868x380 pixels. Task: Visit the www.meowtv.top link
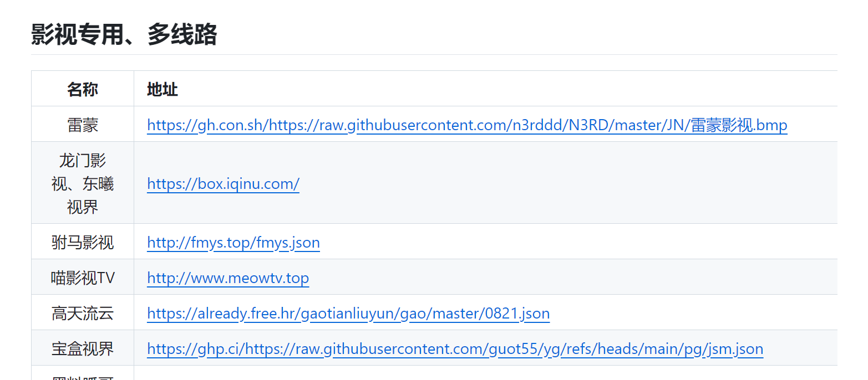[x=228, y=278]
